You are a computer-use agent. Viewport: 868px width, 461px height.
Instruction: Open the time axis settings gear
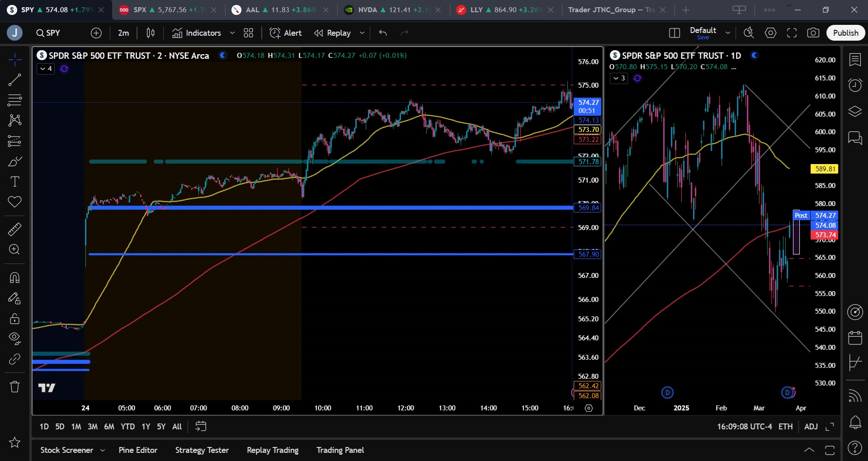[x=589, y=408]
